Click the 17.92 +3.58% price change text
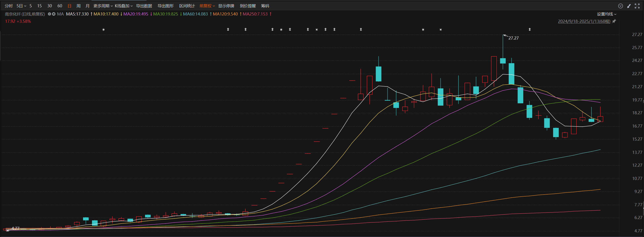 coord(18,21)
